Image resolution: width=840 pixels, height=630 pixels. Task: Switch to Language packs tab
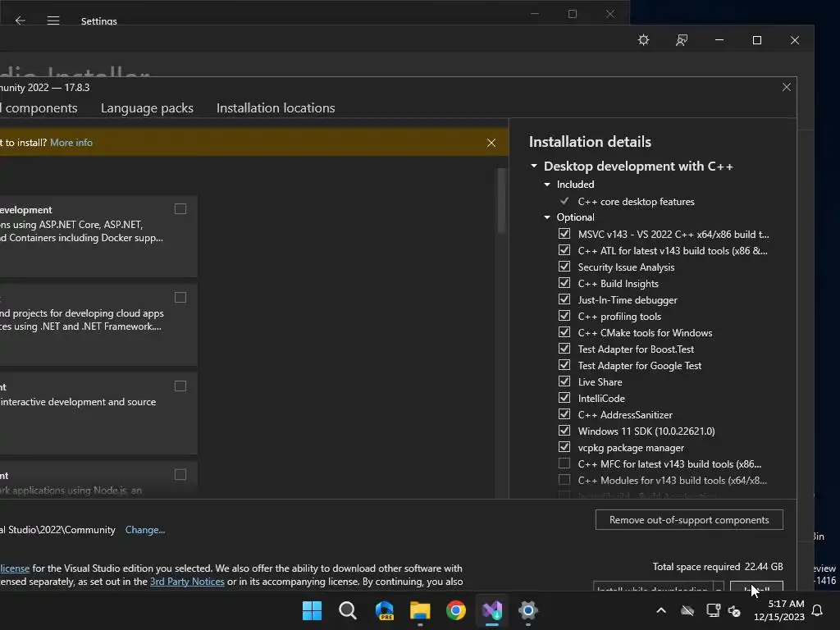pyautogui.click(x=147, y=108)
